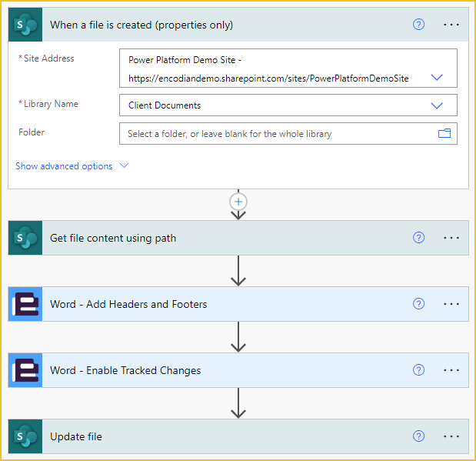Expand the Site Address dropdown
The width and height of the screenshot is (476, 461).
click(437, 78)
